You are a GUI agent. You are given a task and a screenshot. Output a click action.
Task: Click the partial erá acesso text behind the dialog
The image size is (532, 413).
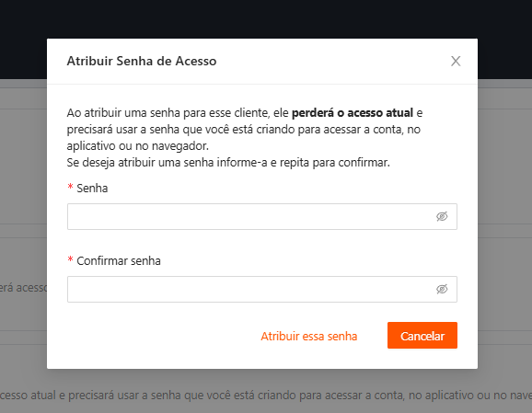click(x=23, y=288)
